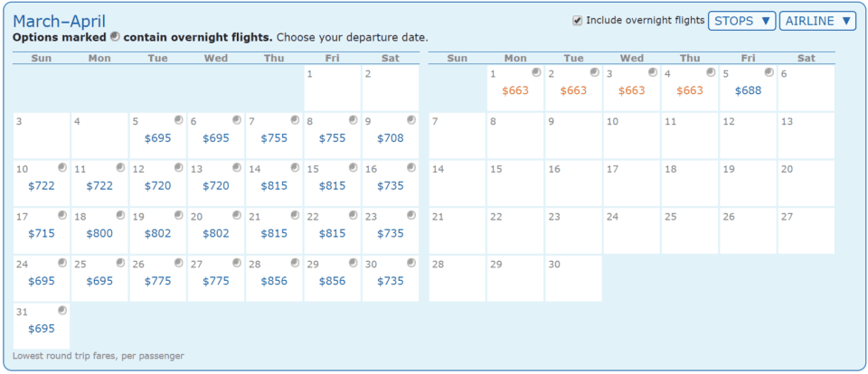Expand the AIRLINE dropdown filter
This screenshot has width=868, height=374.
(x=817, y=21)
